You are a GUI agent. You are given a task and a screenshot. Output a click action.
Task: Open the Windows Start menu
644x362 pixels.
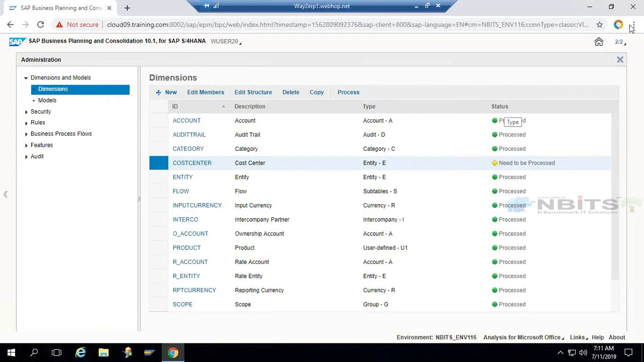(11, 353)
